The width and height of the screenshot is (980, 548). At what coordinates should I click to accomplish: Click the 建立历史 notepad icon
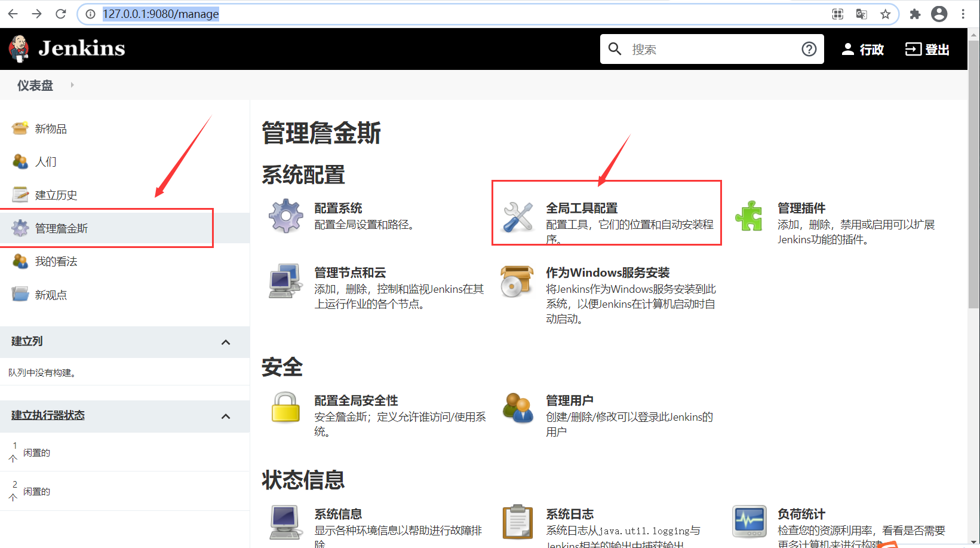click(x=20, y=195)
